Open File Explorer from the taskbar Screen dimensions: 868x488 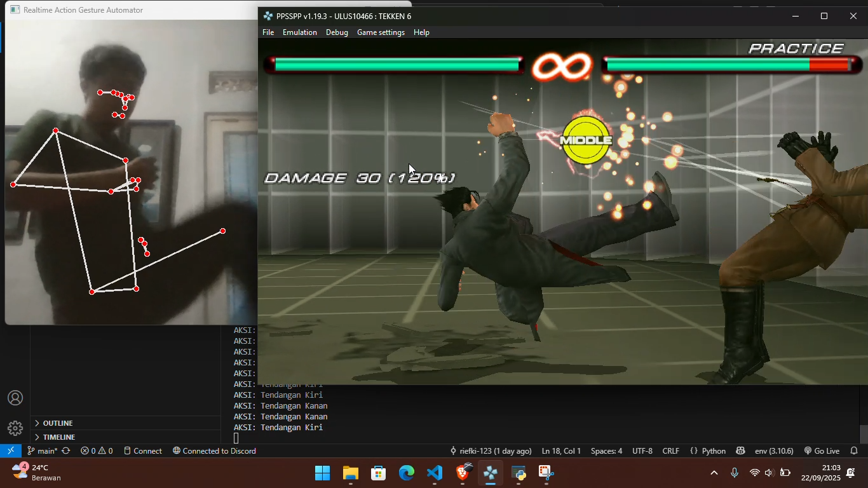[x=350, y=473]
